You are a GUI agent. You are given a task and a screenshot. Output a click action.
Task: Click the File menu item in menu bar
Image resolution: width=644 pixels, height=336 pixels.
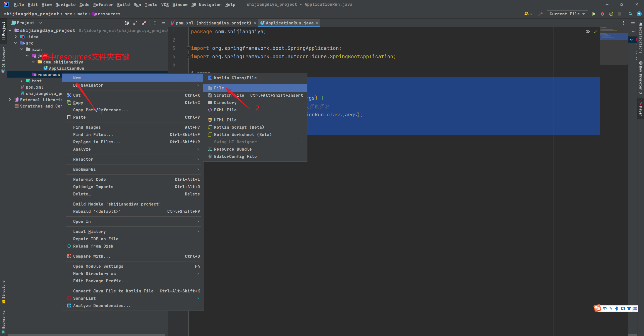coord(19,5)
